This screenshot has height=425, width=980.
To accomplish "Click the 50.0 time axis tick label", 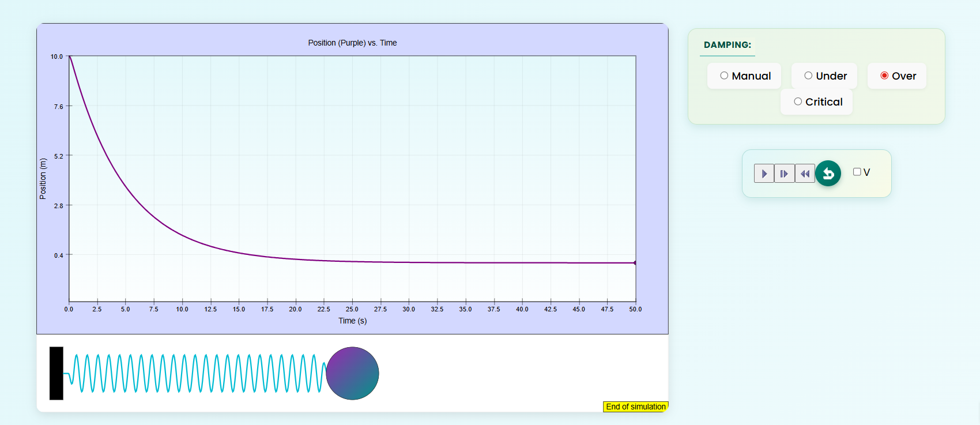I will point(635,310).
